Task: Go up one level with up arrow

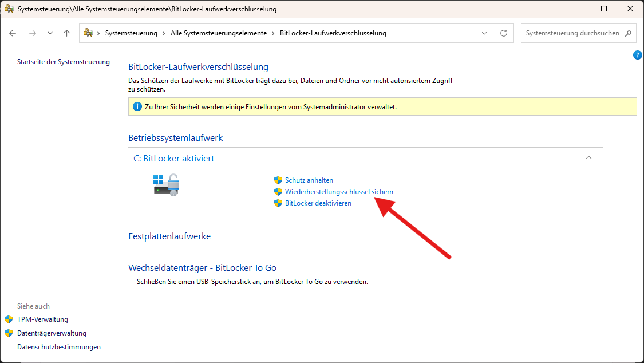Action: point(66,33)
